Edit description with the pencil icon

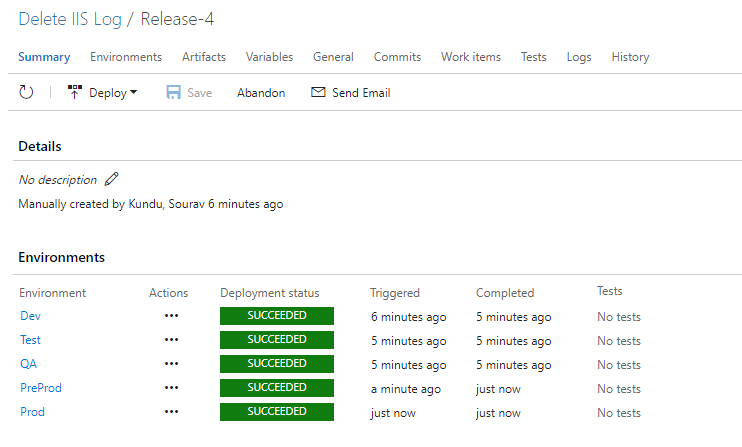pyautogui.click(x=112, y=180)
